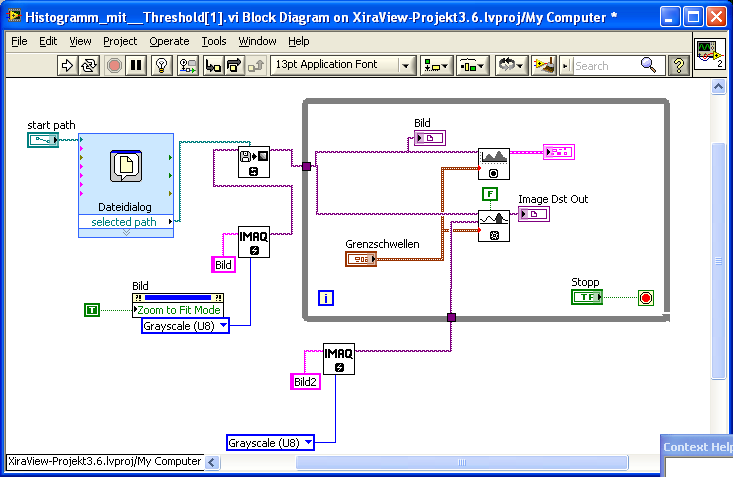The image size is (733, 477).
Task: Click the Abort Execution button
Action: click(114, 65)
